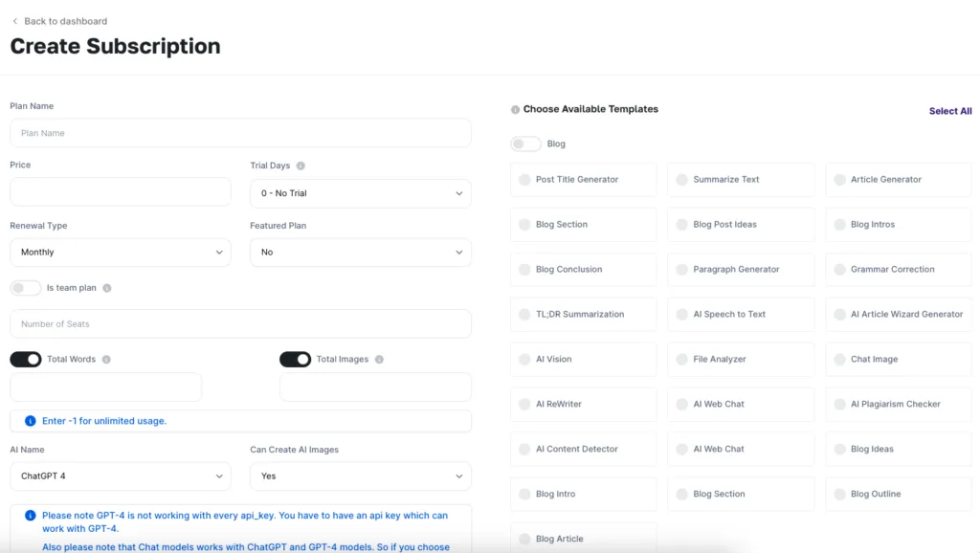Click the Price input field
The height and width of the screenshot is (553, 980).
[120, 192]
